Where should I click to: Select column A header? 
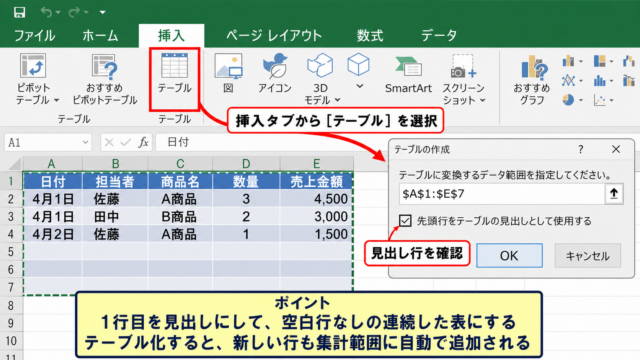click(52, 164)
